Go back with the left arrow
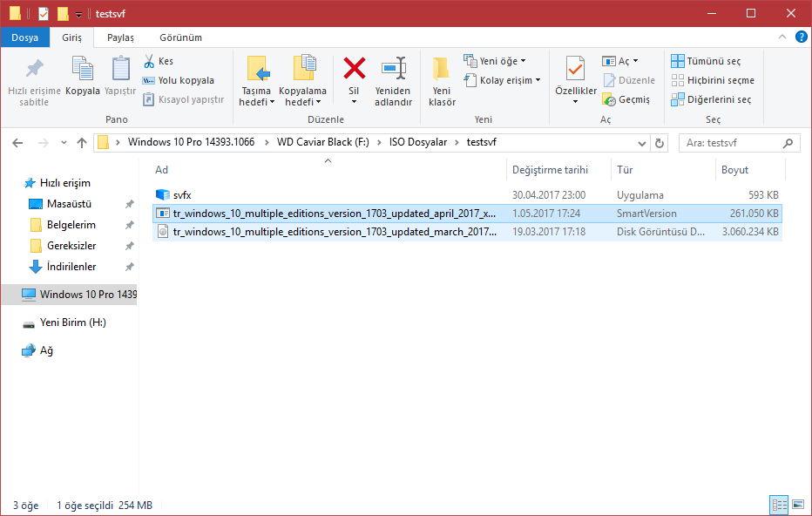Image resolution: width=812 pixels, height=516 pixels. [x=17, y=143]
